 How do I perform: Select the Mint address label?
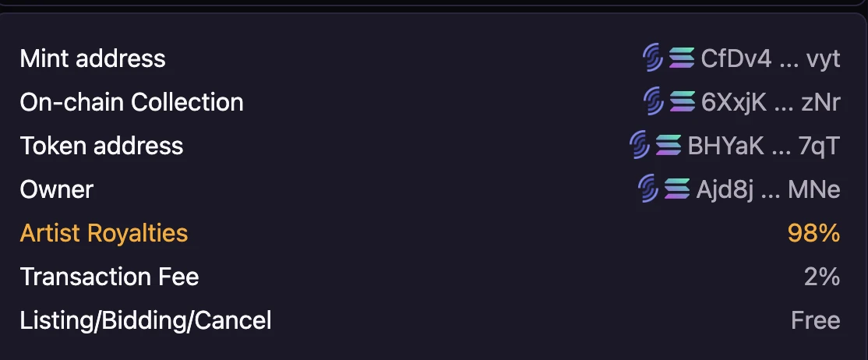[x=93, y=58]
